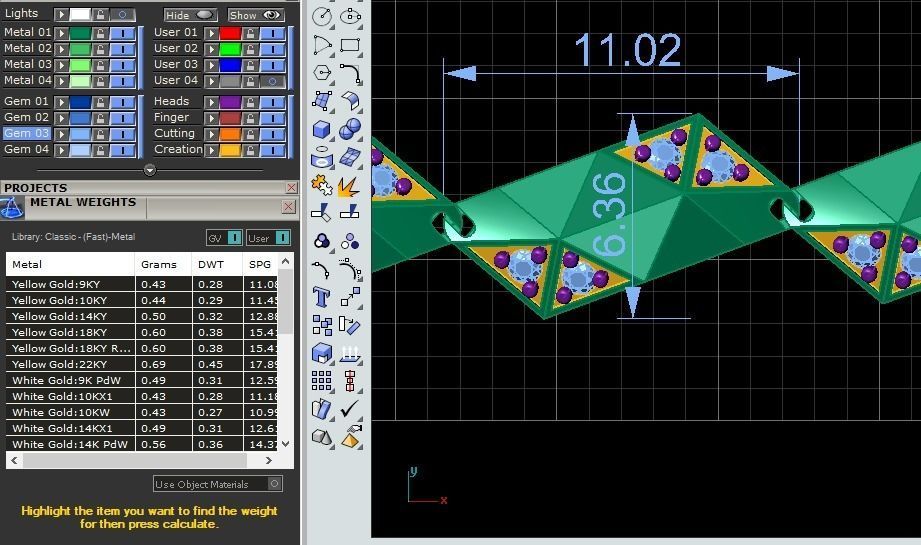Expand Gem 01 layer arrow
Viewport: 921px width, 545px height.
click(x=61, y=102)
